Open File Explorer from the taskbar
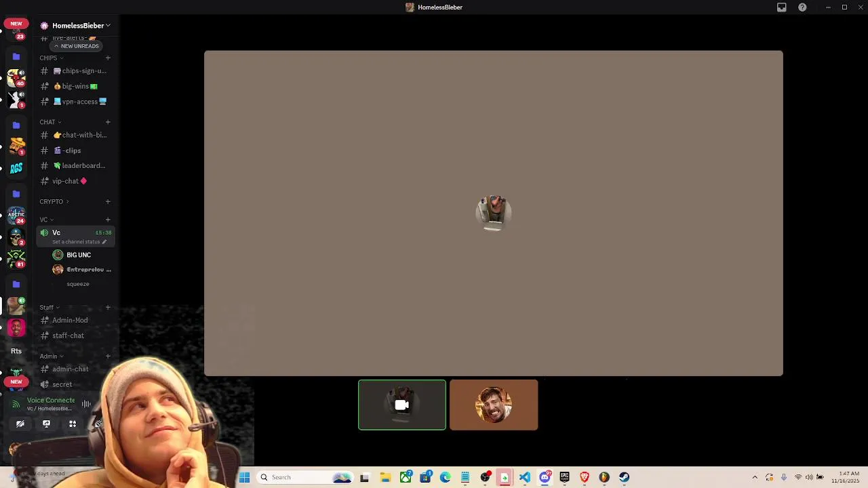The width and height of the screenshot is (868, 488). (385, 477)
